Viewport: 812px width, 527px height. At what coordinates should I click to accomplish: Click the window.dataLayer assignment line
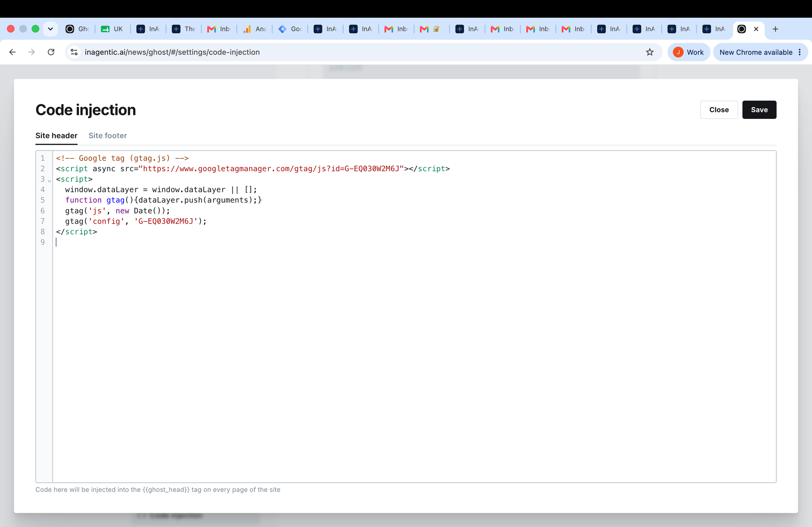click(161, 190)
